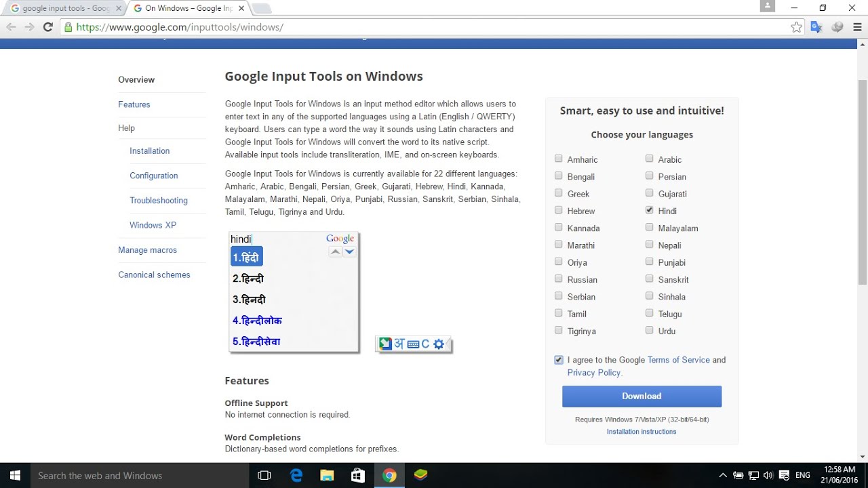Switch to Chrome in the taskbar
The height and width of the screenshot is (488, 868).
click(389, 475)
